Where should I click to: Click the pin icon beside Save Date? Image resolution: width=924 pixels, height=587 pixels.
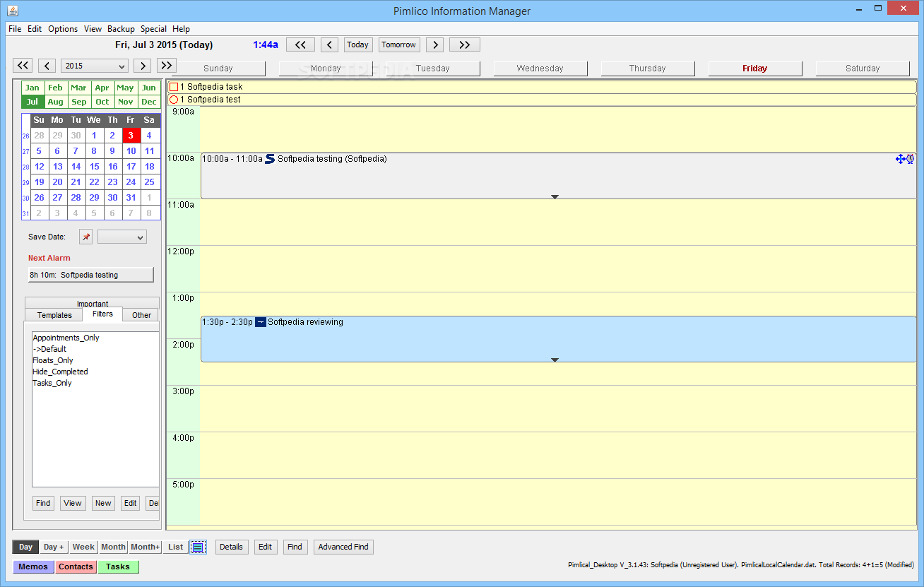[x=85, y=237]
